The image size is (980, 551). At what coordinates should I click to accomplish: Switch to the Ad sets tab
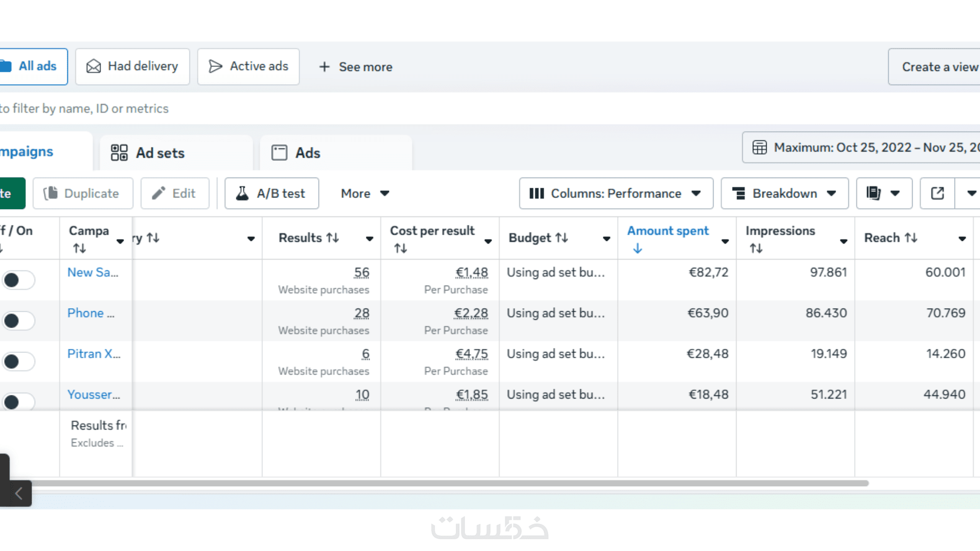coord(160,153)
